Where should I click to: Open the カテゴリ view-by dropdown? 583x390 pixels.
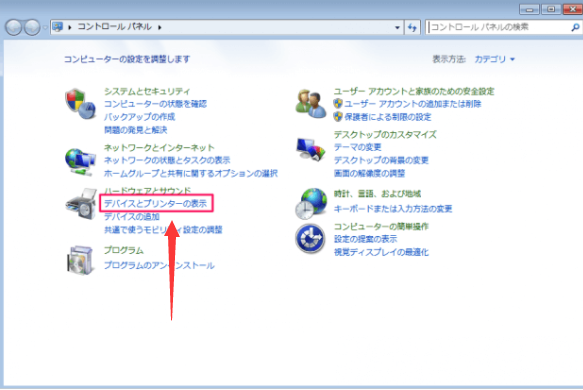point(495,59)
